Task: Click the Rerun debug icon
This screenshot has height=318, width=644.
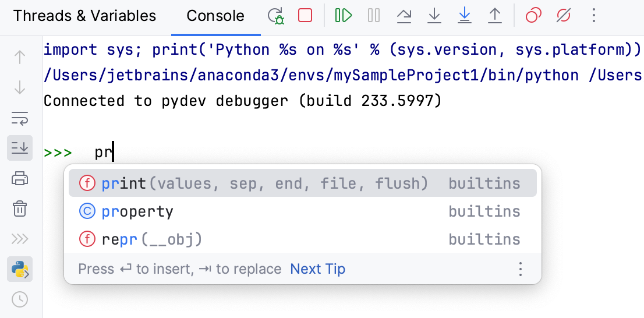Action: point(275,16)
